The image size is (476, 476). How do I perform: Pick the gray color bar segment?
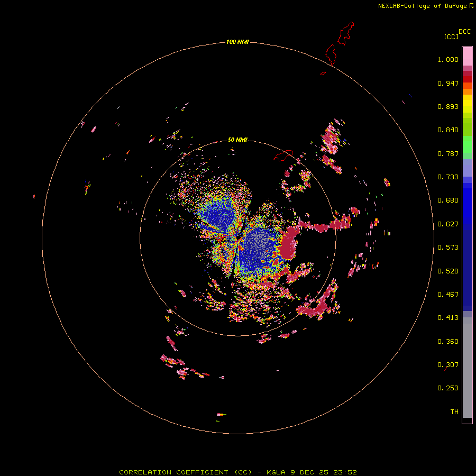click(467, 368)
